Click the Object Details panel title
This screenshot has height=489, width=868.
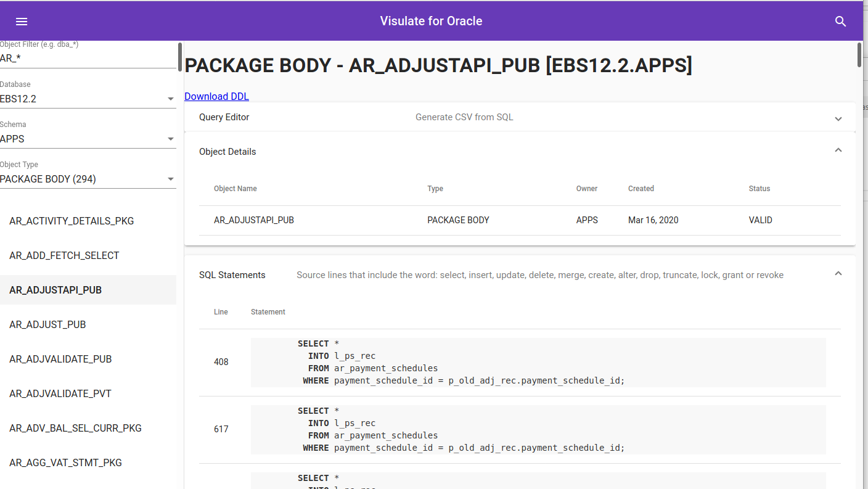pos(227,152)
